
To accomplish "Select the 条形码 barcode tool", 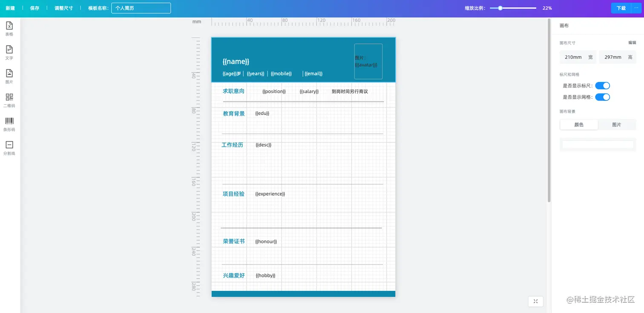I will click(x=9, y=124).
